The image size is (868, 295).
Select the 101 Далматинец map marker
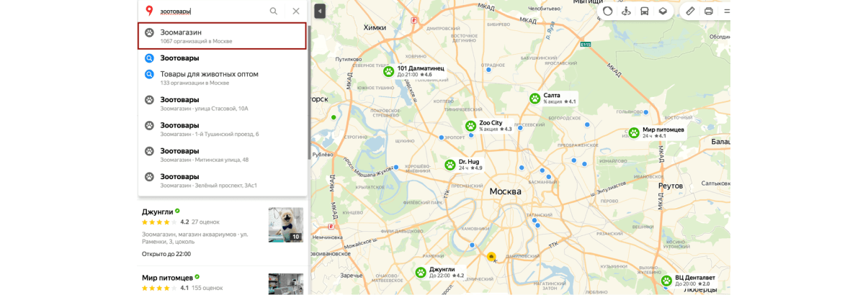coord(389,71)
